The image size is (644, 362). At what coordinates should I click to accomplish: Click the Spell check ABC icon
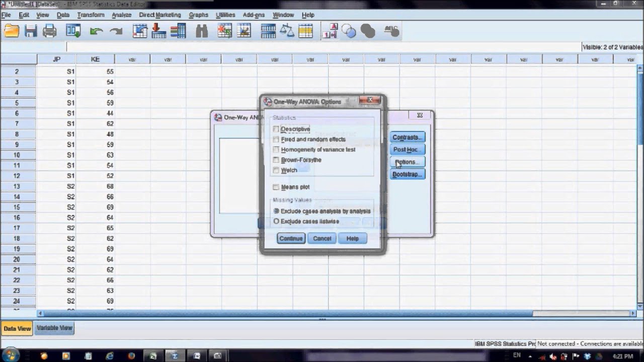click(391, 31)
